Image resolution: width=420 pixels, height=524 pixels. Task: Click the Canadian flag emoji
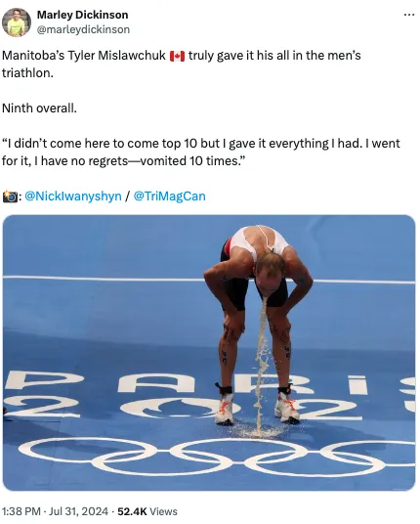177,56
